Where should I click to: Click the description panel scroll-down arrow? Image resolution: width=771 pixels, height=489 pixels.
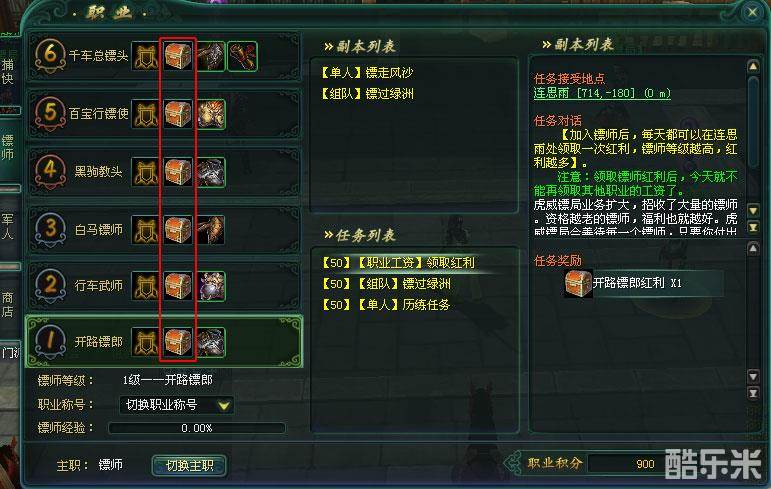coord(753,211)
